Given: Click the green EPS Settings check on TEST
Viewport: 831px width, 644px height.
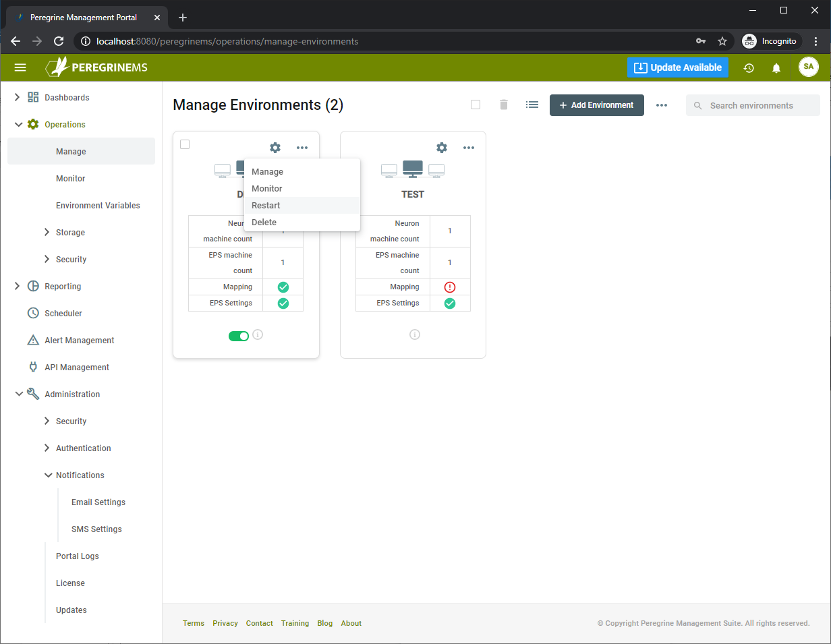Looking at the screenshot, I should pos(450,303).
